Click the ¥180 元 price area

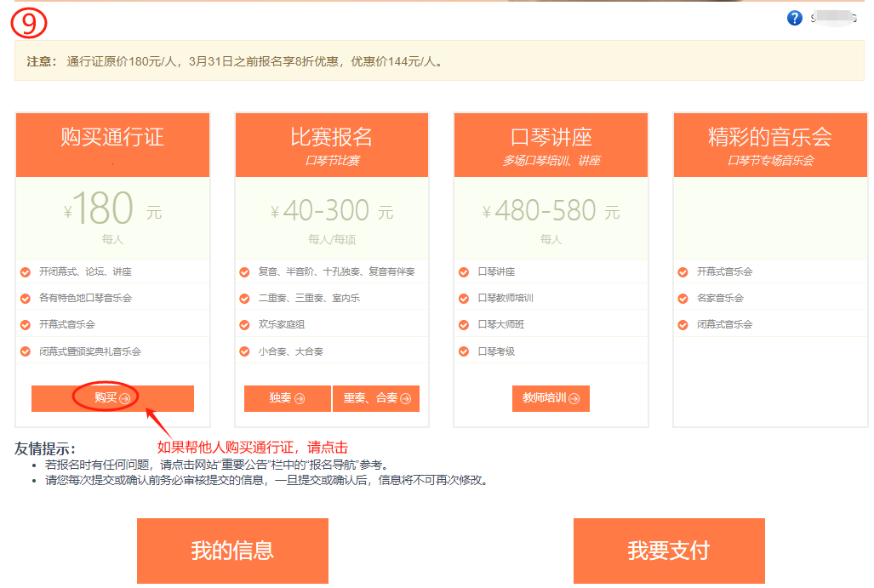pyautogui.click(x=112, y=209)
